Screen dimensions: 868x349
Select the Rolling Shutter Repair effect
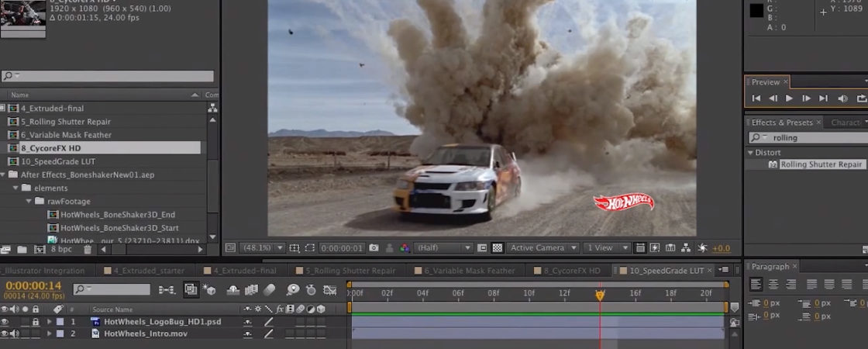pos(821,164)
